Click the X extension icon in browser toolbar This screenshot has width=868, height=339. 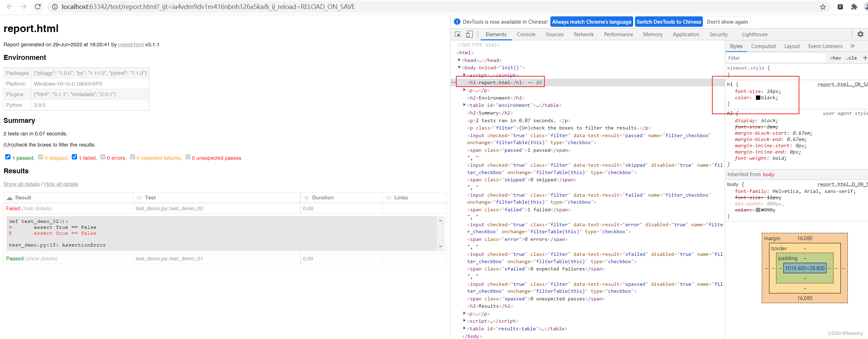[x=840, y=7]
